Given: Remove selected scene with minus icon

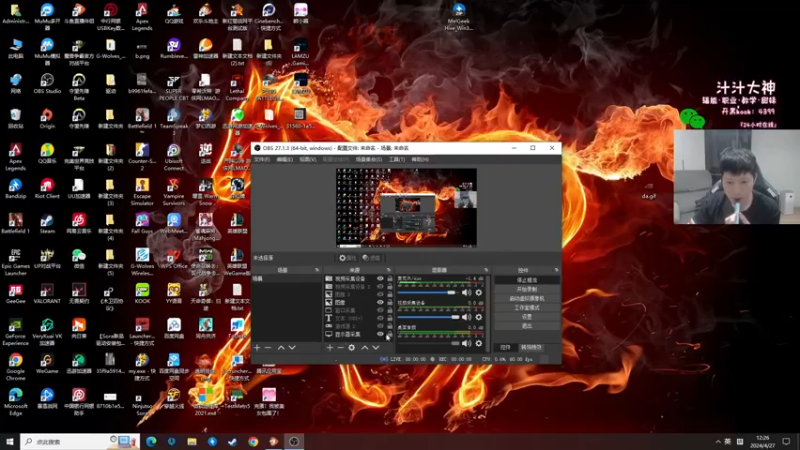Looking at the screenshot, I should click(x=268, y=348).
